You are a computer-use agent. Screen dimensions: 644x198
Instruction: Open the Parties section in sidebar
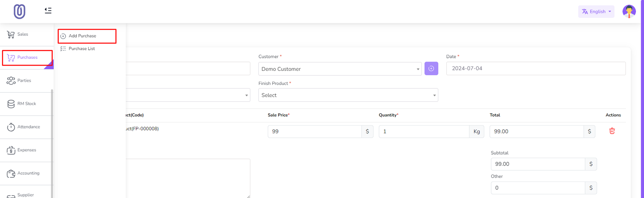24,80
